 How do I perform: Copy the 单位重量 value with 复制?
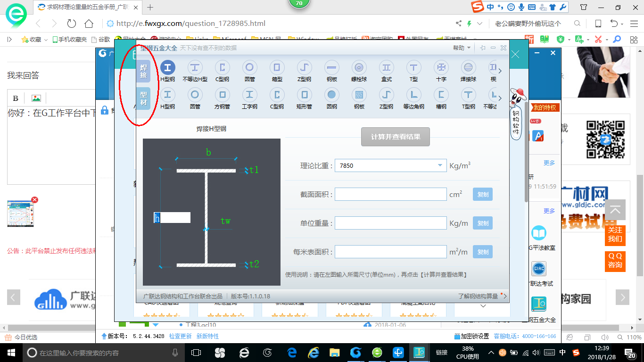[483, 223]
